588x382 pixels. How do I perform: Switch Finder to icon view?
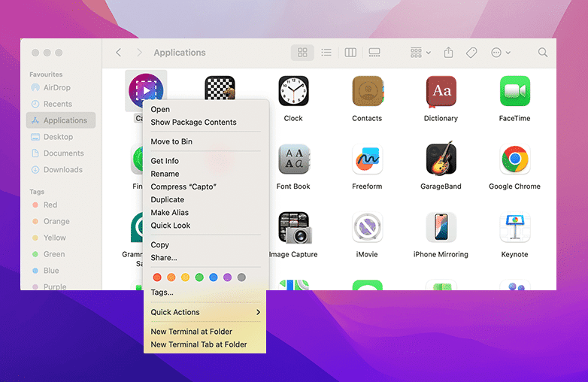(302, 53)
